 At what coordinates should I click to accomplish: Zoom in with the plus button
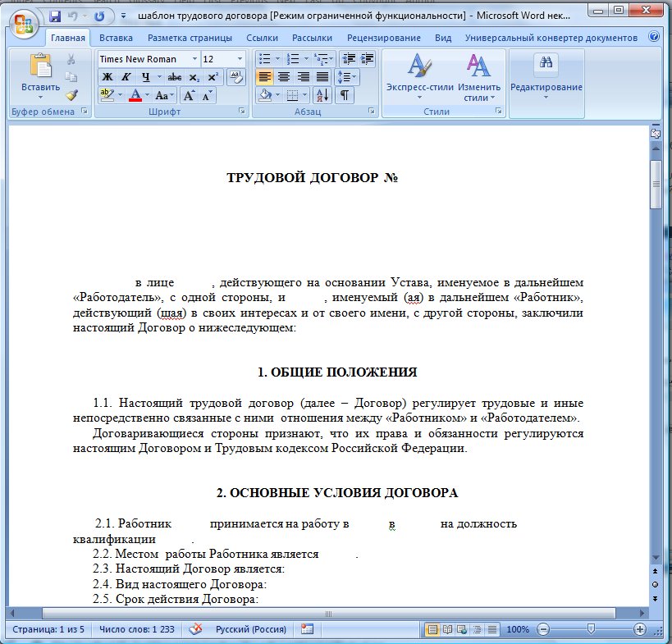click(x=639, y=629)
